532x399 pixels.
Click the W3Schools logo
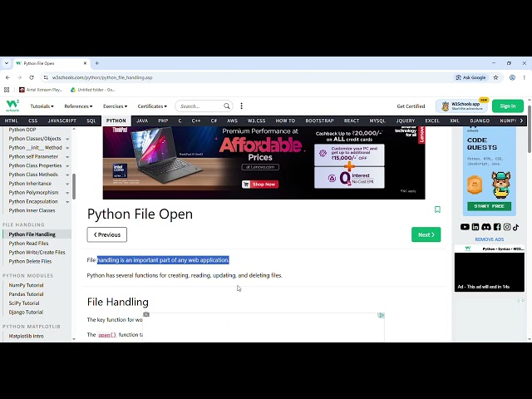point(12,106)
